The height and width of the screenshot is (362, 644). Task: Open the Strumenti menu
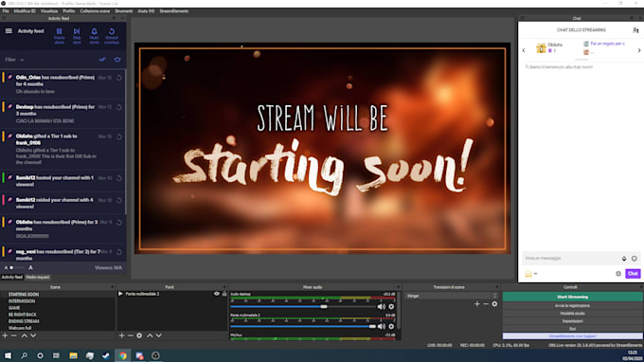124,11
